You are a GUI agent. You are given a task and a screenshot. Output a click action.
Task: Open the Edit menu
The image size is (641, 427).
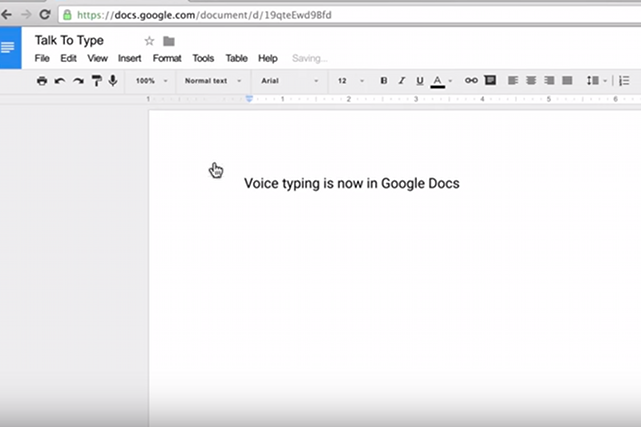pyautogui.click(x=68, y=58)
